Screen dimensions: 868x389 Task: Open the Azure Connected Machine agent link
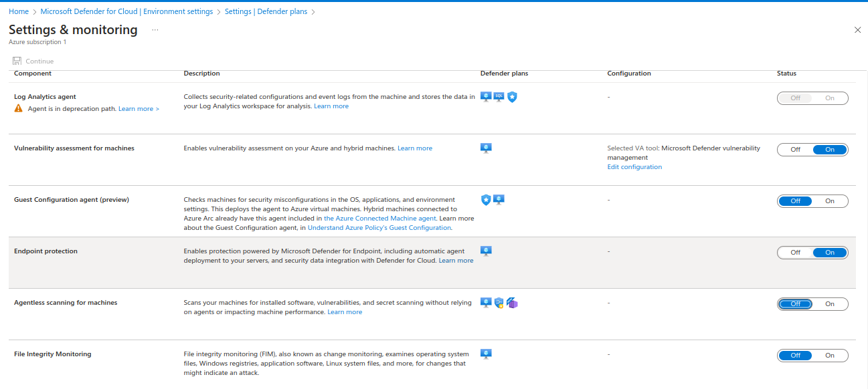[379, 219]
